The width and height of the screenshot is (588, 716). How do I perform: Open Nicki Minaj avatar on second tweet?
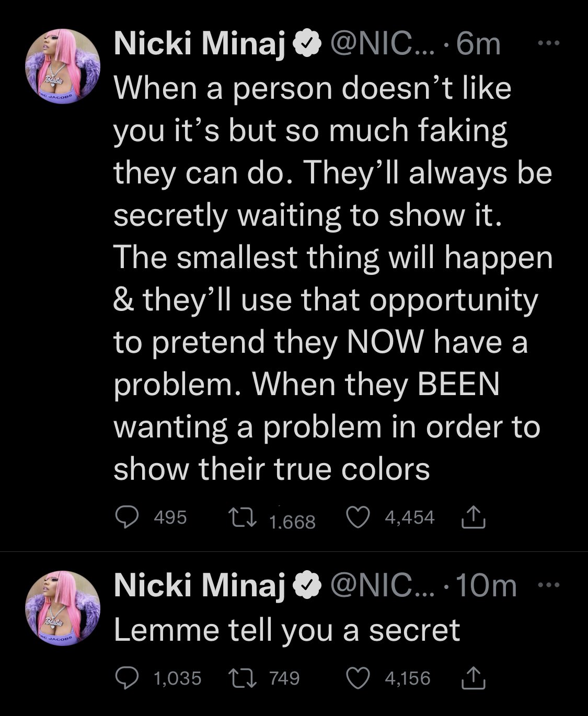point(63,607)
